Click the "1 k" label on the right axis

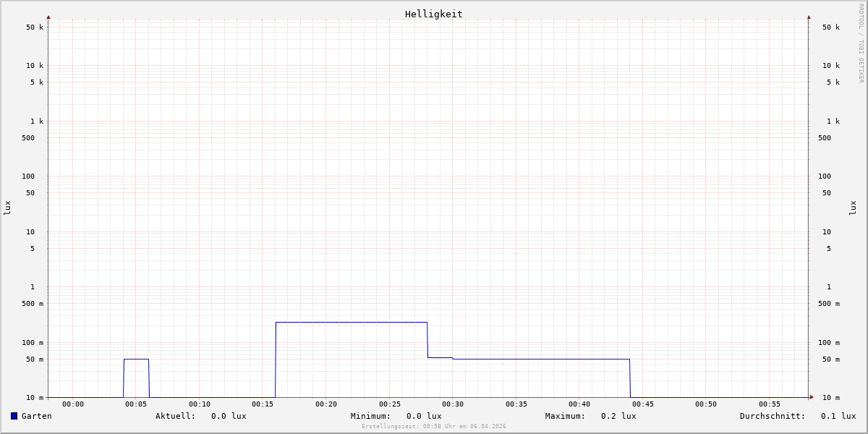pos(833,122)
